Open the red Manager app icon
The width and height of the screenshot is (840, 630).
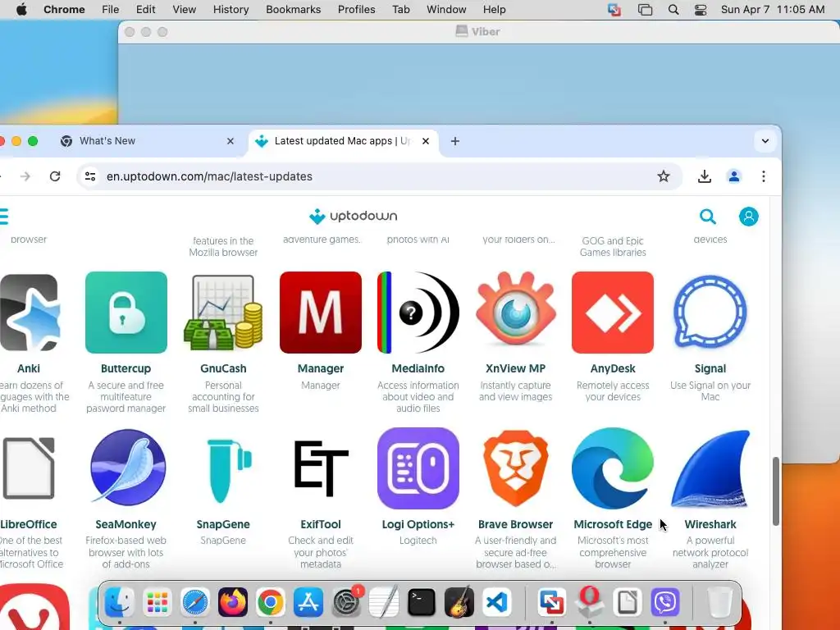pos(321,313)
